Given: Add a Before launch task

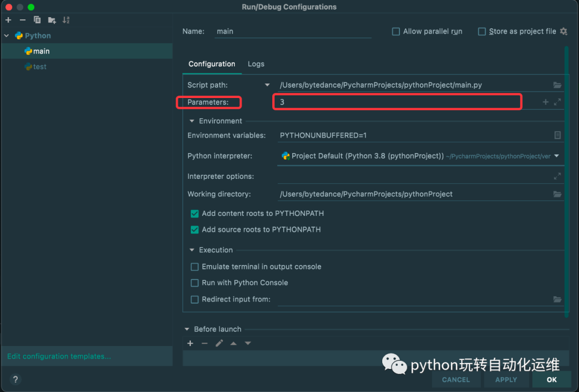Looking at the screenshot, I should coord(190,343).
